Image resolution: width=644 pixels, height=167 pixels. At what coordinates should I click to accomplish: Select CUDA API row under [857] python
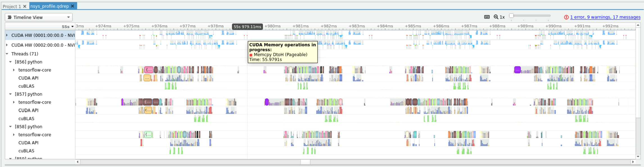point(28,110)
